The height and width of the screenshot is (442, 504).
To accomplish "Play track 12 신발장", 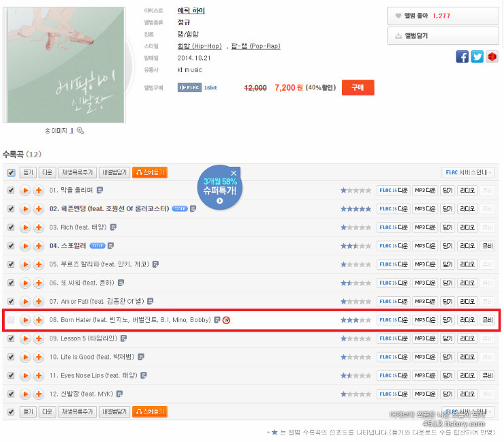I will coord(25,394).
